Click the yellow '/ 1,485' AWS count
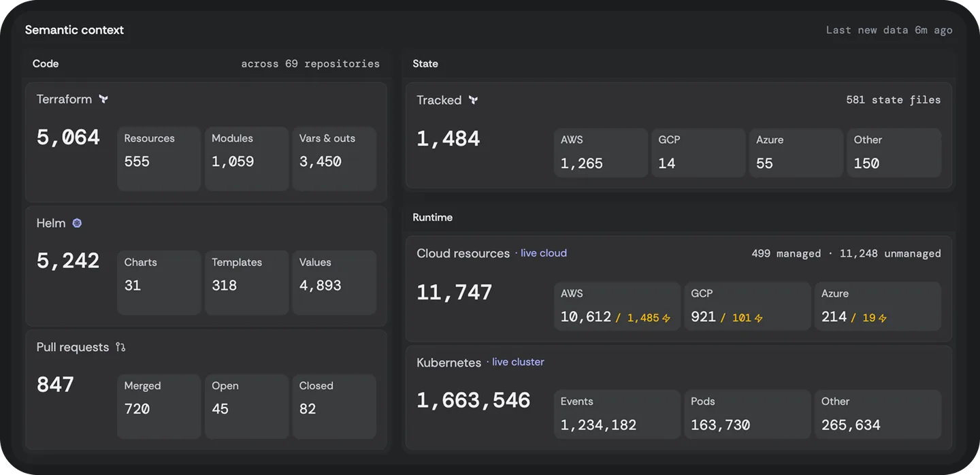The image size is (980, 475). tap(638, 318)
